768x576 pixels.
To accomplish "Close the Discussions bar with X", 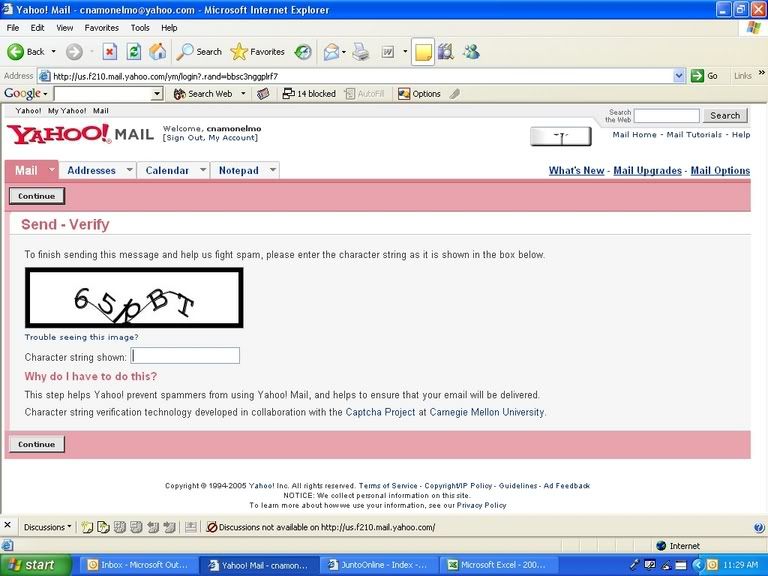I will pos(7,525).
